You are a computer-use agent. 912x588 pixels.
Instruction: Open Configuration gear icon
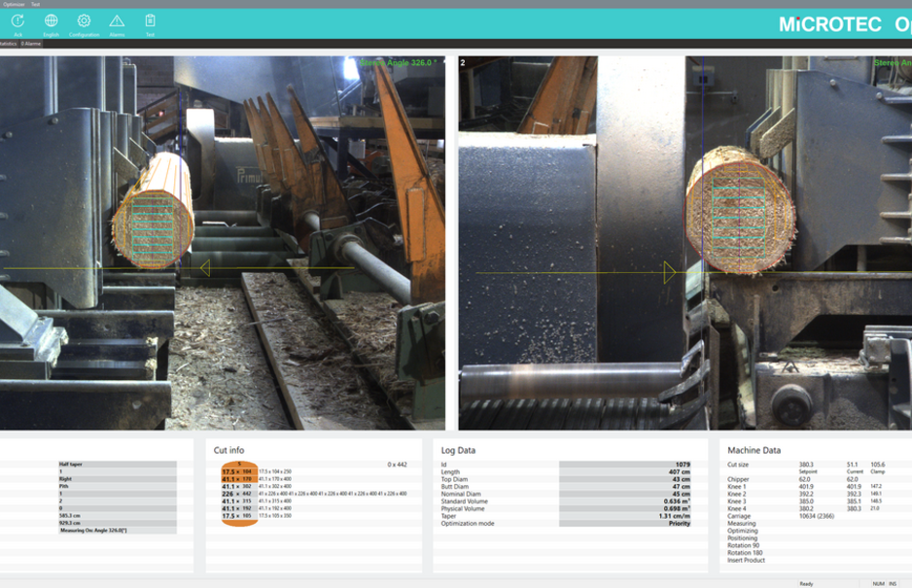[84, 24]
